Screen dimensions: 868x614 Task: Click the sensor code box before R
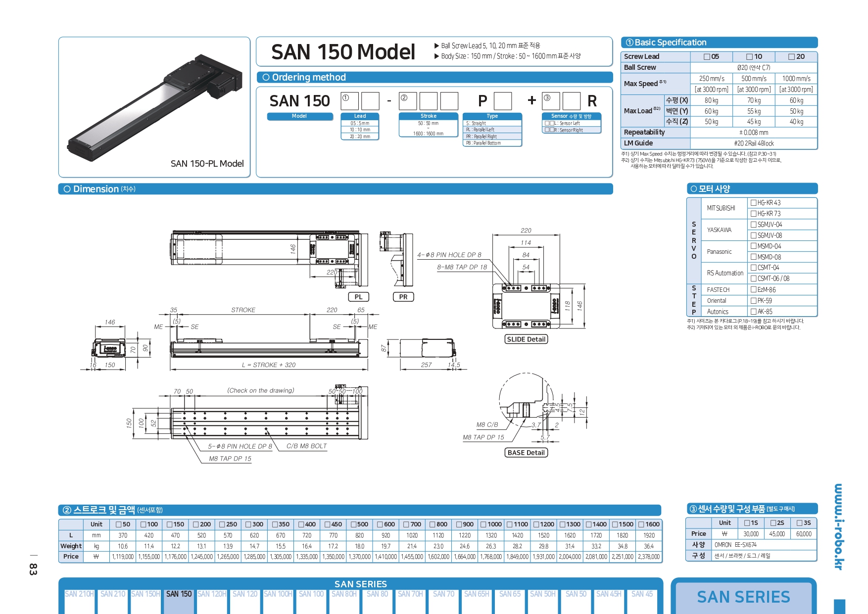[572, 101]
